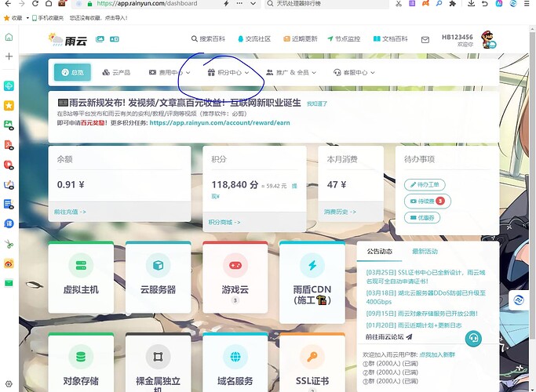This screenshot has height=392, width=536.
Task: Expand the 收藏 bookmarks dropdown arrow
Action: (27, 18)
